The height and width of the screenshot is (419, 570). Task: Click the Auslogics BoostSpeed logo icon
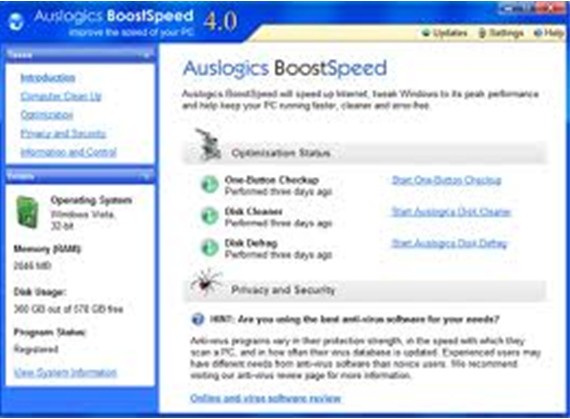pyautogui.click(x=16, y=21)
